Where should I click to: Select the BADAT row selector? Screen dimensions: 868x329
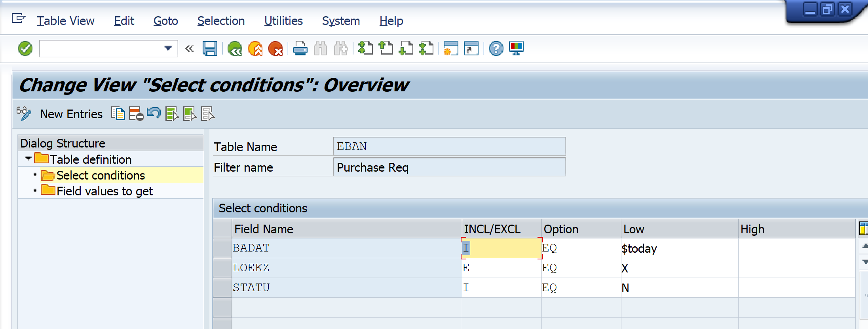222,248
